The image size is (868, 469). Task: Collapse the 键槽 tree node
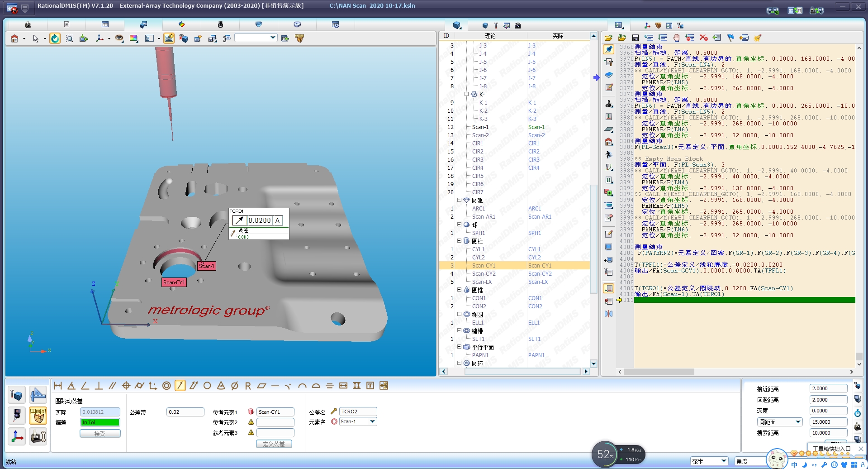pos(459,330)
